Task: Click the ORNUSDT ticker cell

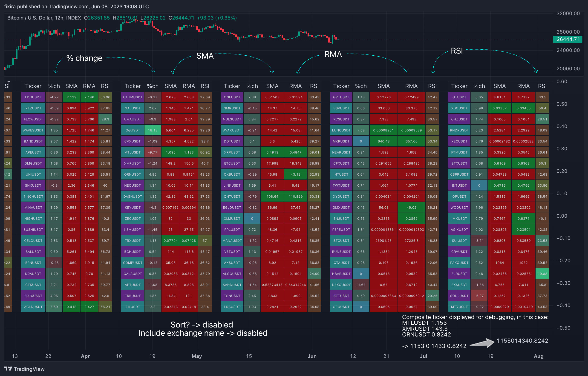Action: 133,174
